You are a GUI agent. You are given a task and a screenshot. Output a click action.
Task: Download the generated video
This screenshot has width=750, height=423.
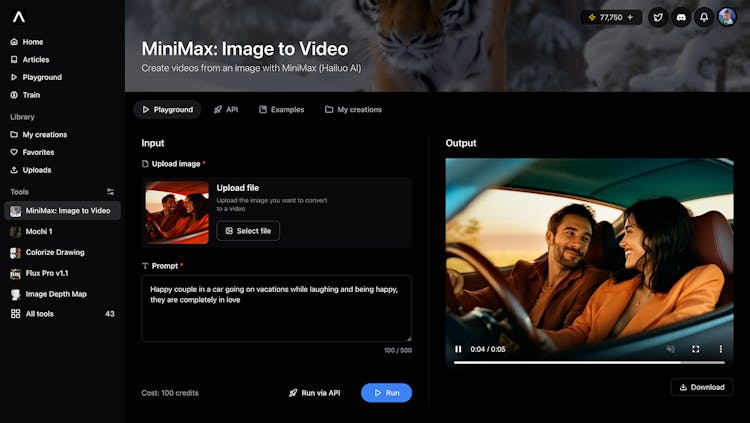702,387
